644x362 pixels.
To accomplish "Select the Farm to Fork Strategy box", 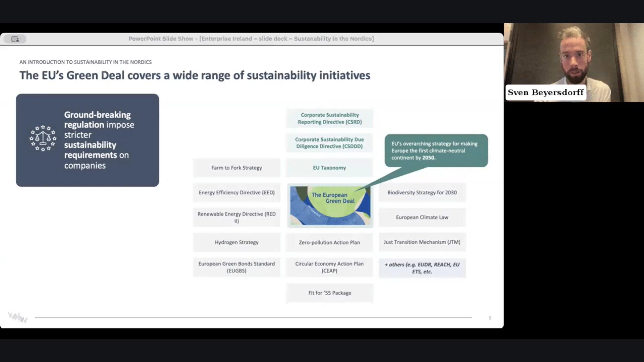I will pyautogui.click(x=236, y=168).
